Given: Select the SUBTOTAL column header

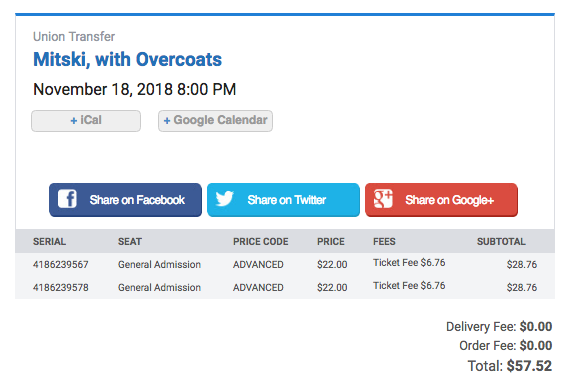Looking at the screenshot, I should (501, 242).
